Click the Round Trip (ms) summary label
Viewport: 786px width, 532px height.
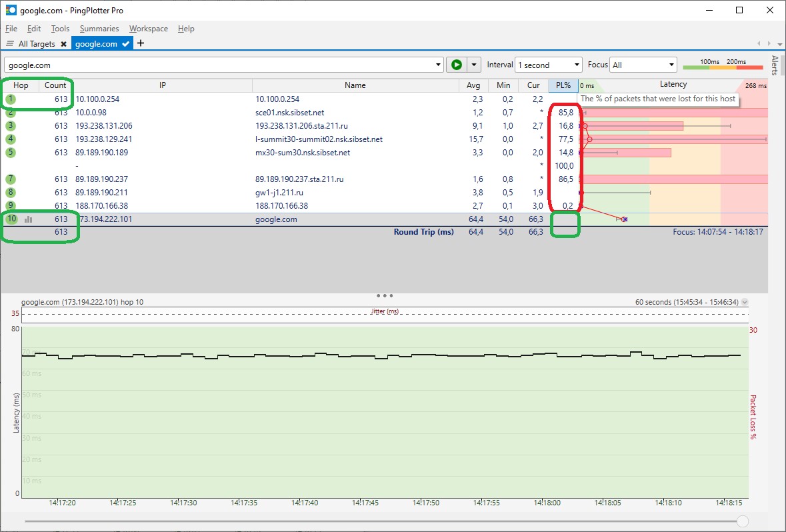coord(423,231)
